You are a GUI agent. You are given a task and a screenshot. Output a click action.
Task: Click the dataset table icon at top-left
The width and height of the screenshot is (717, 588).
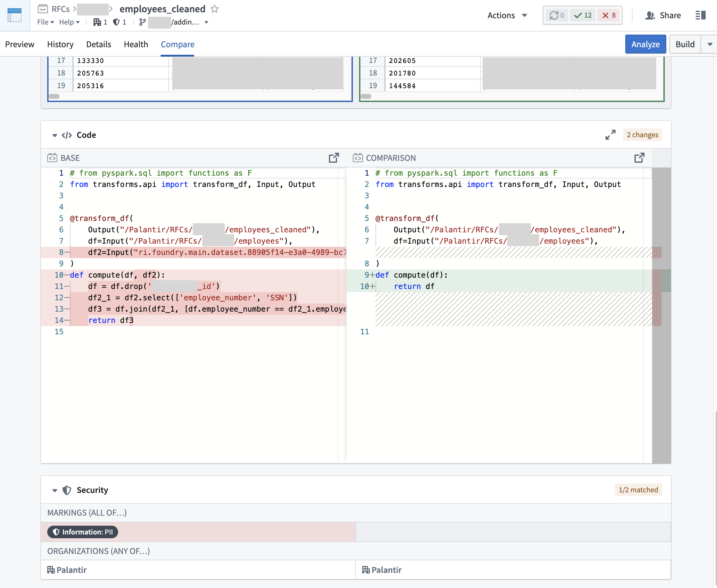[14, 15]
